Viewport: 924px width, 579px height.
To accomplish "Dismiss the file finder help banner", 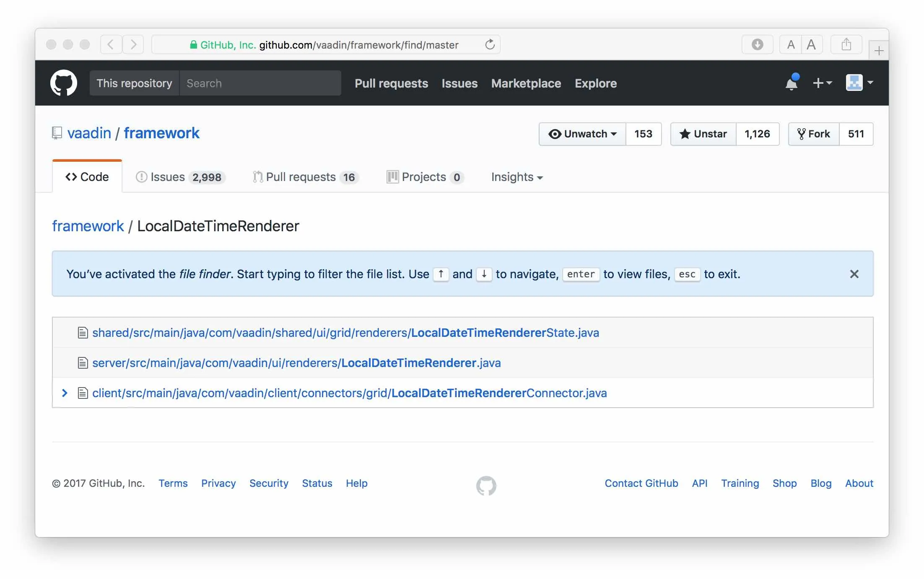I will click(x=854, y=274).
